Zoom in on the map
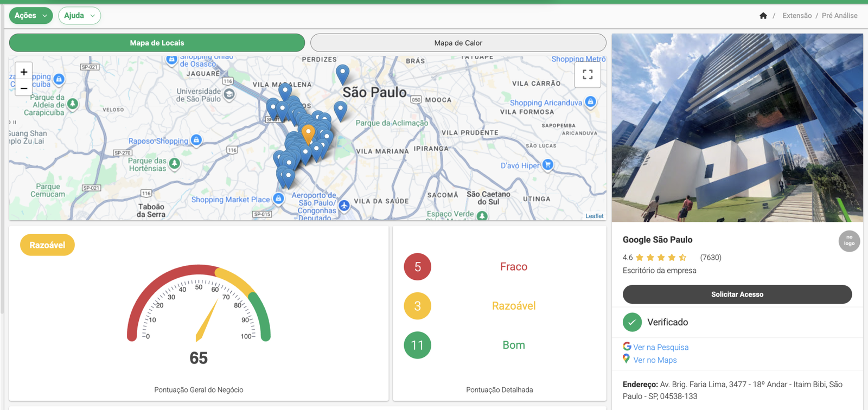 coord(24,72)
